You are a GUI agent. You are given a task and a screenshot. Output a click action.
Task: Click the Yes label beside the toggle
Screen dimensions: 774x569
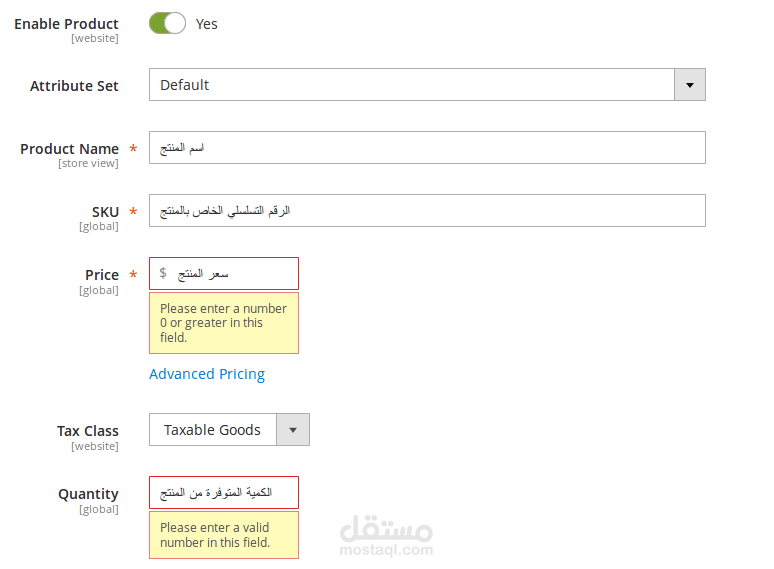pyautogui.click(x=206, y=24)
